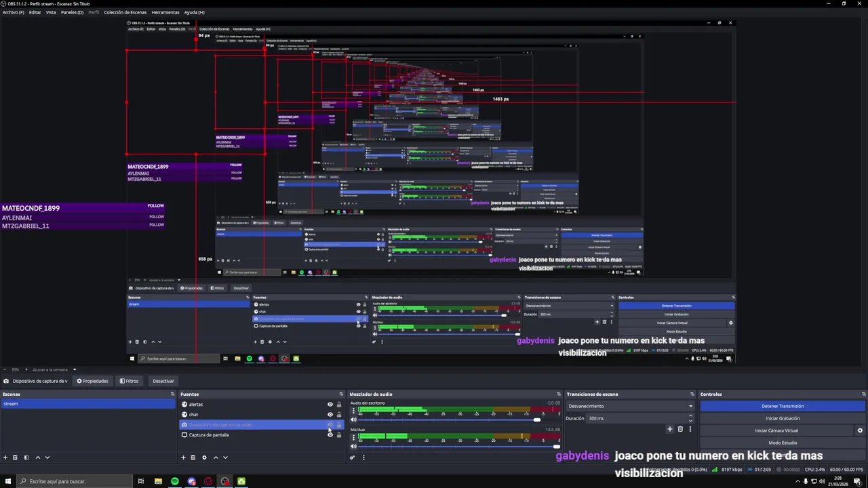
Task: Lock the alertas source
Action: point(339,405)
